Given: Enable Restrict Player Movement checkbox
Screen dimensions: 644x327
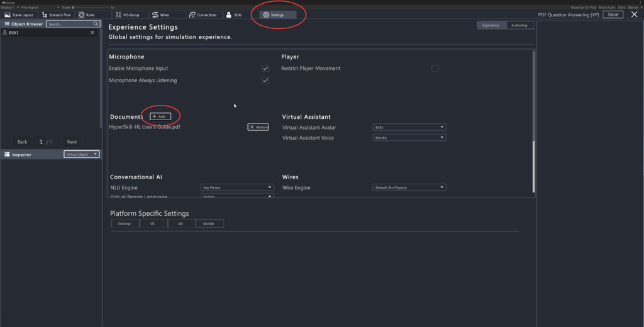Looking at the screenshot, I should [x=435, y=68].
